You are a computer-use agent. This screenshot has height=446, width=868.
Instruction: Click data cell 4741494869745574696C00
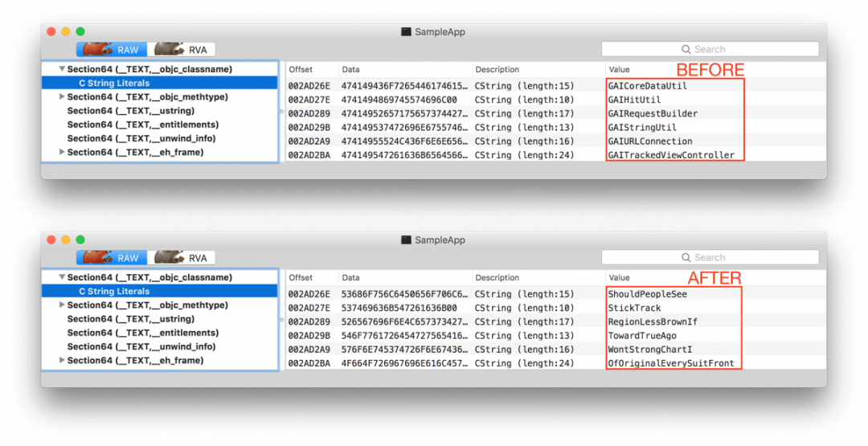pos(399,100)
